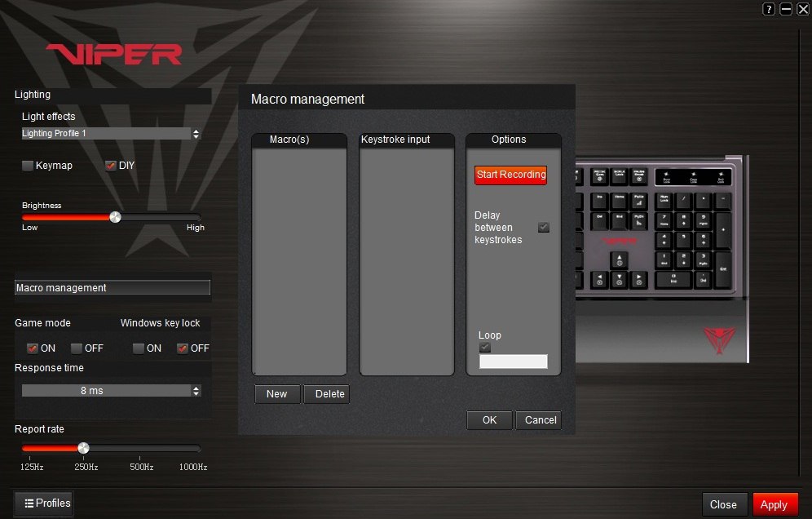The width and height of the screenshot is (812, 519).
Task: Click the Viper emblem on keyboard wrist rest
Action: 719,339
